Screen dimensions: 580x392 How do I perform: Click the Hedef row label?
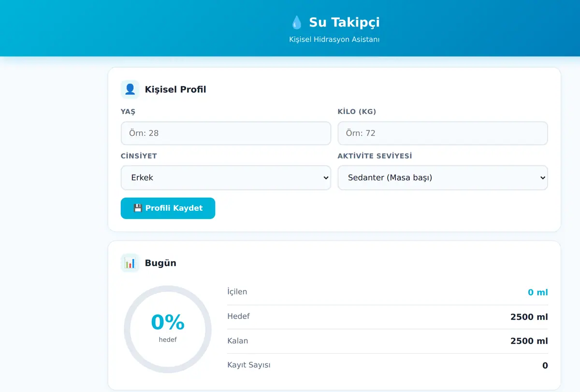[x=238, y=316]
